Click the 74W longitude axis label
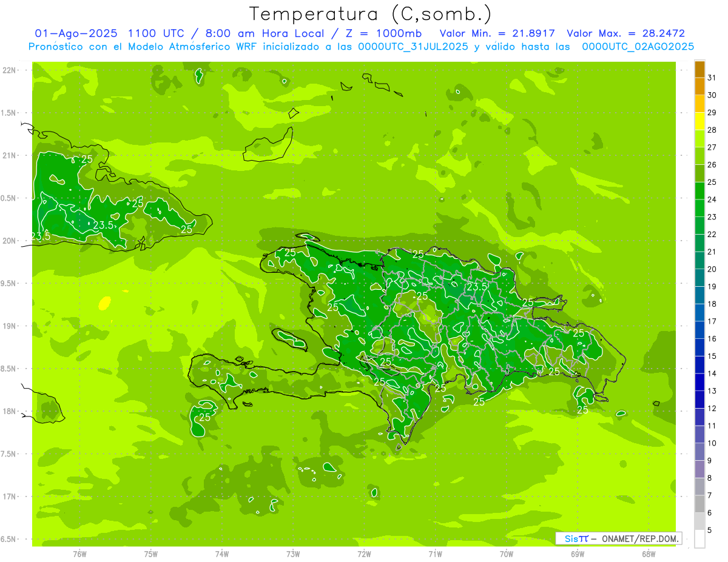728x562 pixels. click(x=222, y=554)
